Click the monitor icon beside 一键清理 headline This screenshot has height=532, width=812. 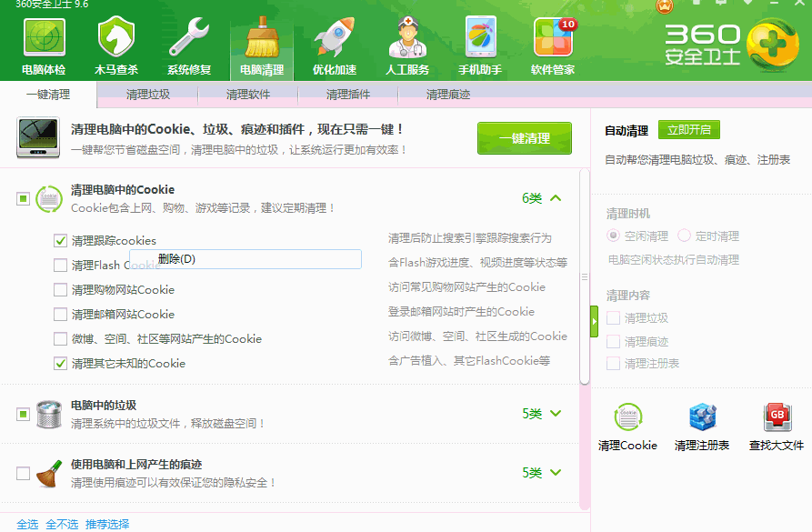(38, 138)
